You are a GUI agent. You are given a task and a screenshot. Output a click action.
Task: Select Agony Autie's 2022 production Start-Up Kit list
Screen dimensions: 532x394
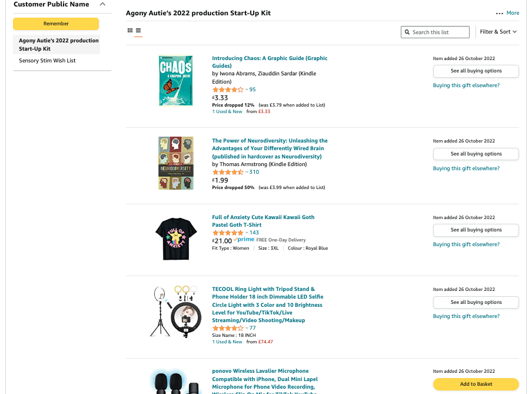pyautogui.click(x=56, y=45)
